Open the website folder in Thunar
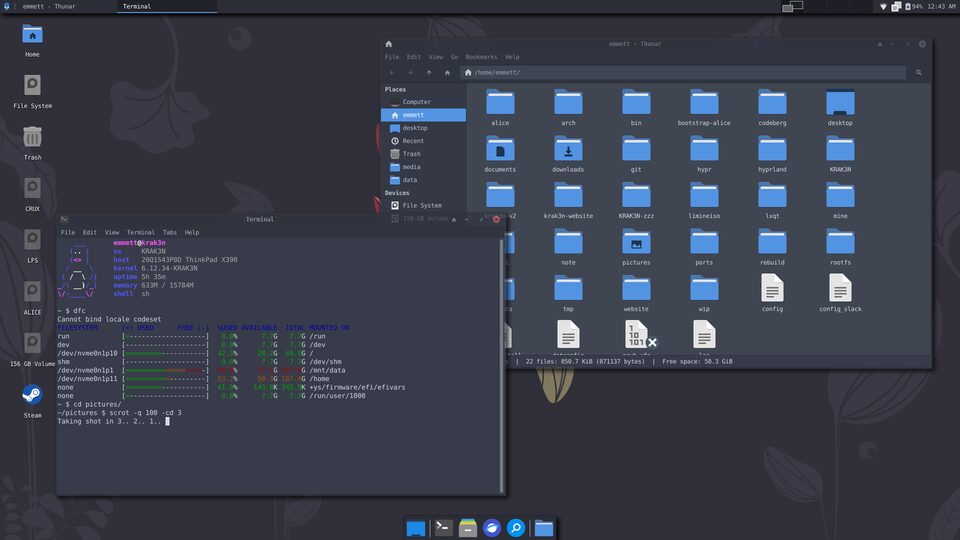This screenshot has height=540, width=960. 636,294
